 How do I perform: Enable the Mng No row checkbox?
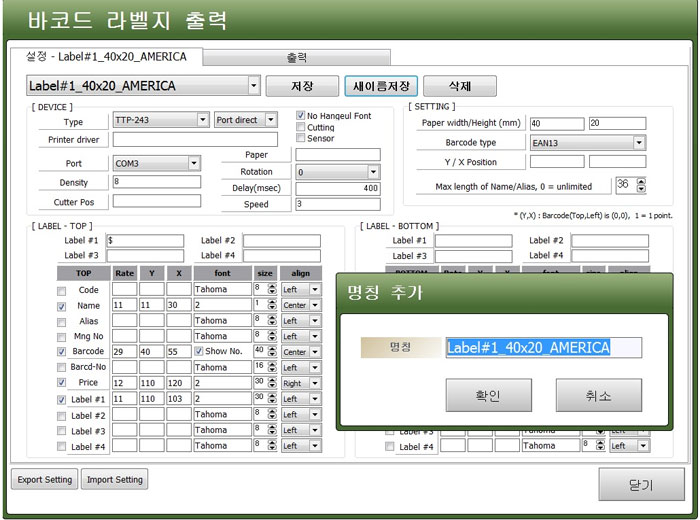tap(62, 337)
